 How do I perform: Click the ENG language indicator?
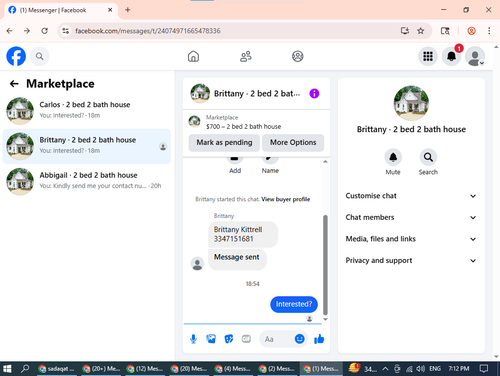pos(435,369)
